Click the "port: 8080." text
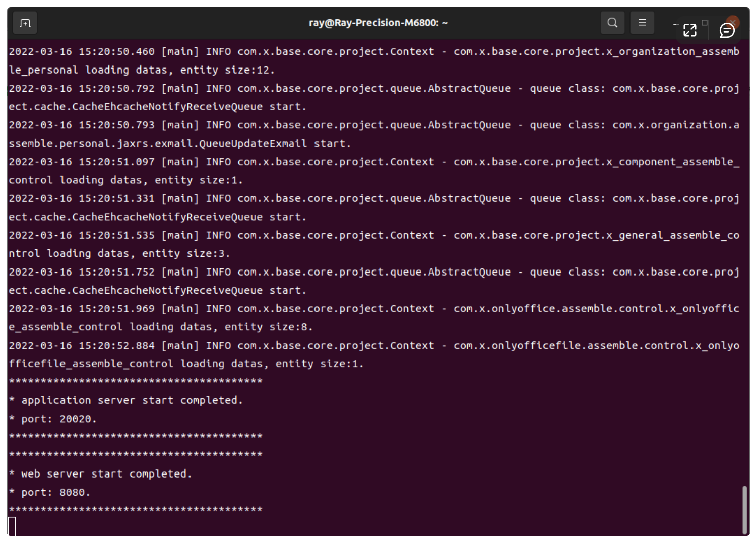This screenshot has height=542, width=756. click(x=55, y=493)
